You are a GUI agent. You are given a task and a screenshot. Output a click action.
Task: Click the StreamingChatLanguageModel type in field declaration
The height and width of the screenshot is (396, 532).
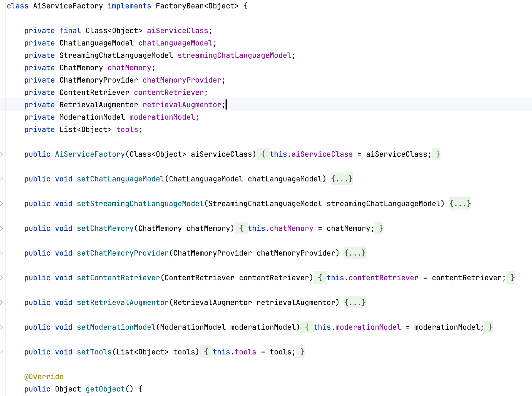(x=116, y=55)
